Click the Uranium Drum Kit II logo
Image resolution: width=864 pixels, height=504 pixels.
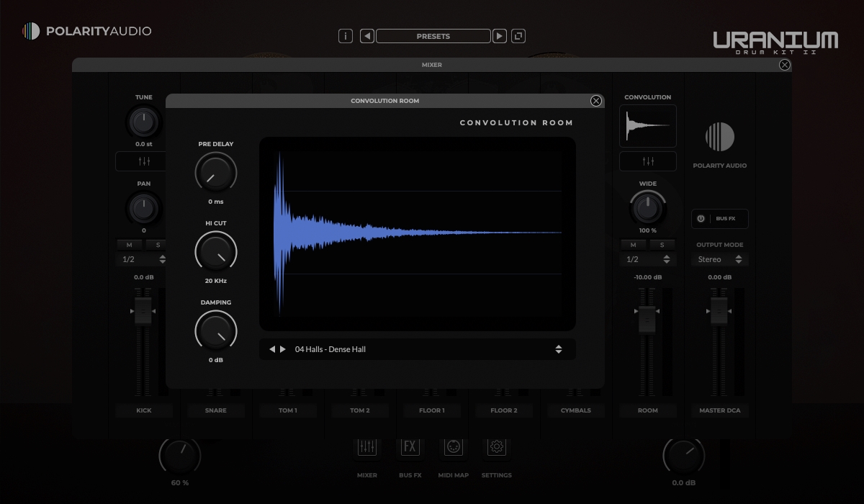coord(775,42)
